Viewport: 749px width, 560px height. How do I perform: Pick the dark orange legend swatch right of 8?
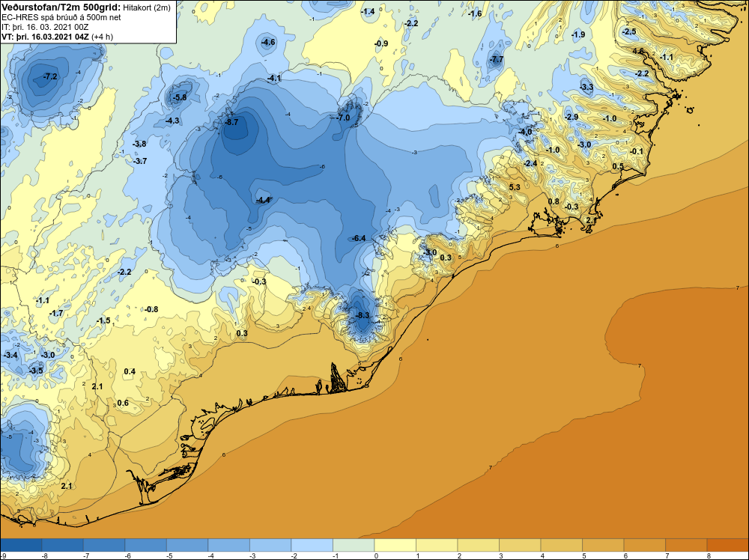pos(727,545)
